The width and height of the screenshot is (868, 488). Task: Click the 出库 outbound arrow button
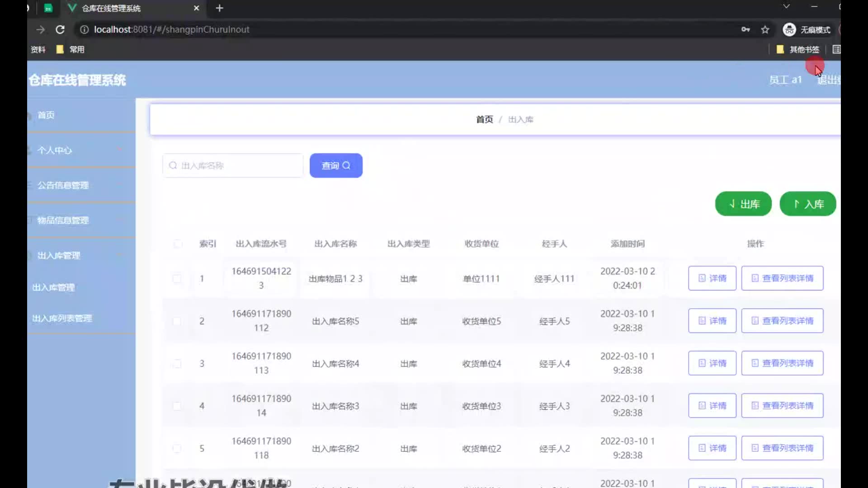click(x=743, y=204)
